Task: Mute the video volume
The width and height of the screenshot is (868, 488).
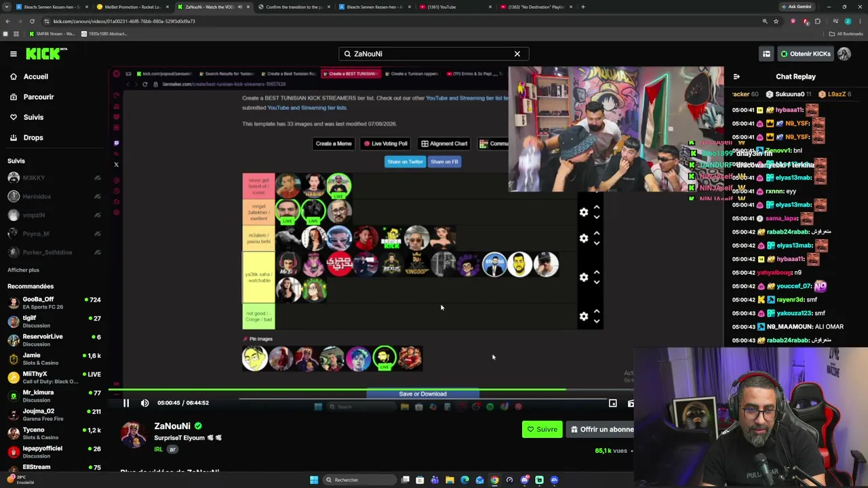Action: tap(144, 403)
